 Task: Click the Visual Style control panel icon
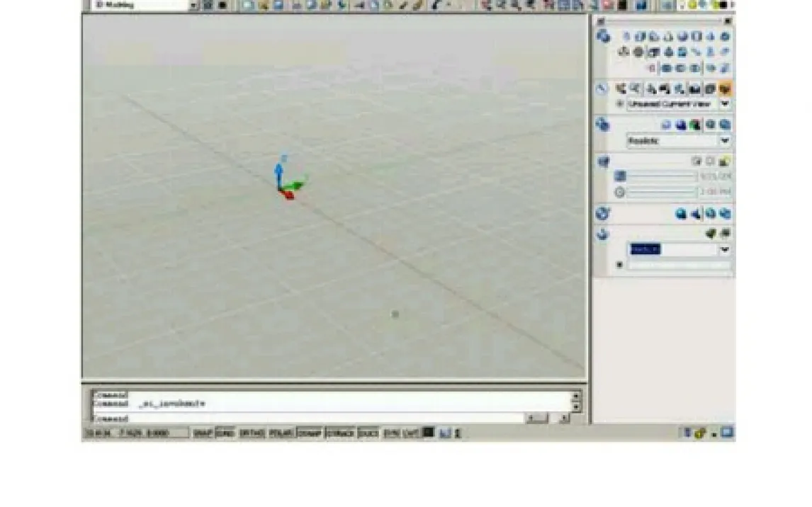tap(603, 125)
